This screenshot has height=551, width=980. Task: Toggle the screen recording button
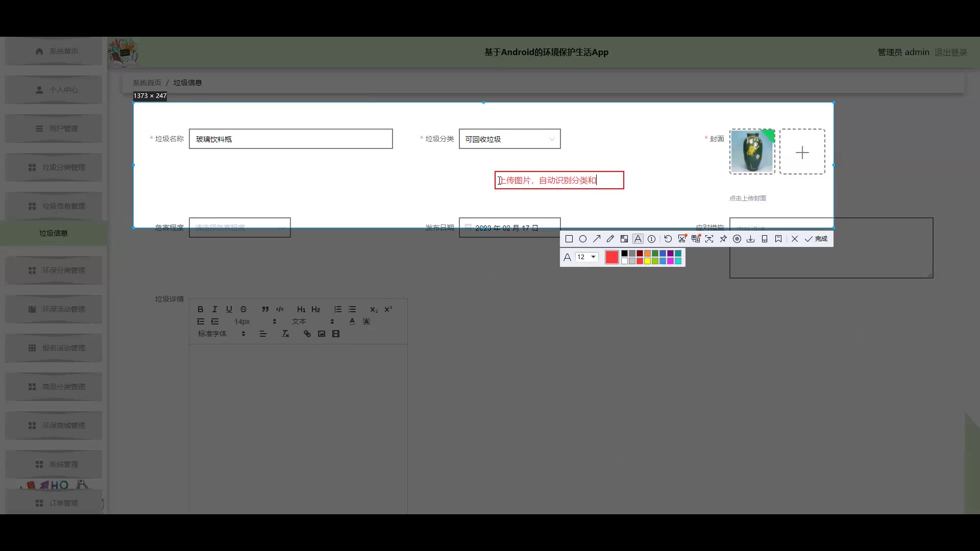coord(737,239)
